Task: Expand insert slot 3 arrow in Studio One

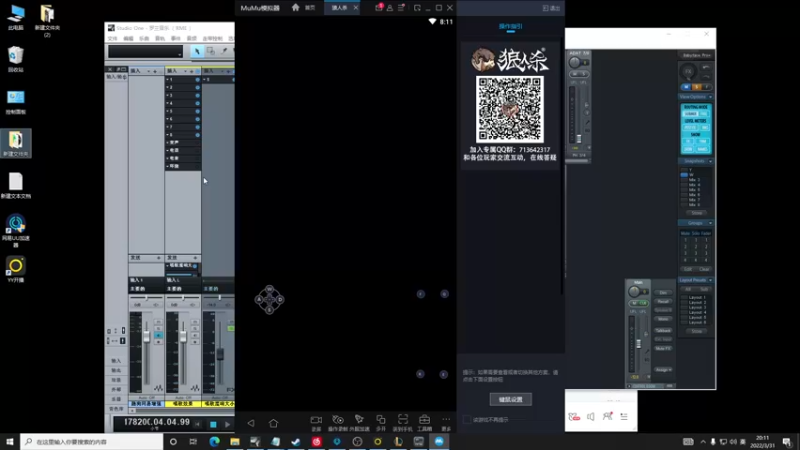Action: [168, 95]
